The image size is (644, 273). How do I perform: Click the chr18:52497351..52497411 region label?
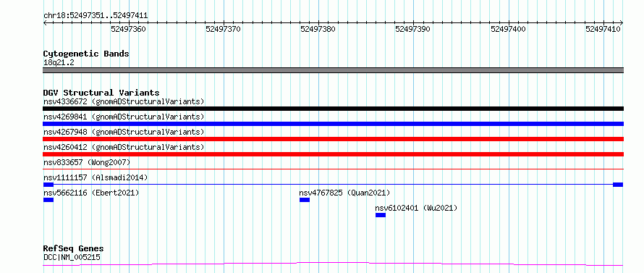pos(96,16)
